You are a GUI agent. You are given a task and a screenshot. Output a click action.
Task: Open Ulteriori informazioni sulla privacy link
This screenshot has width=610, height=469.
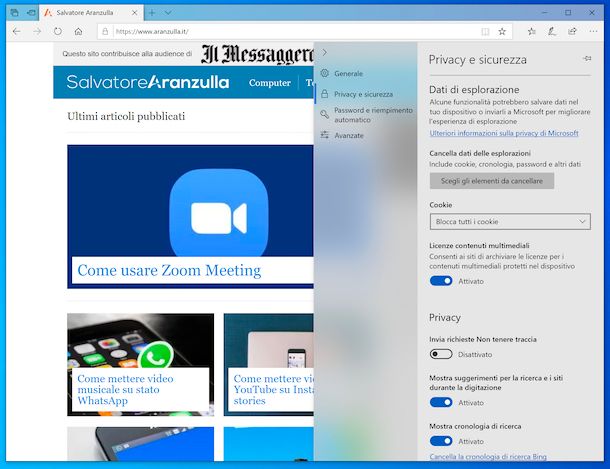pyautogui.click(x=504, y=133)
